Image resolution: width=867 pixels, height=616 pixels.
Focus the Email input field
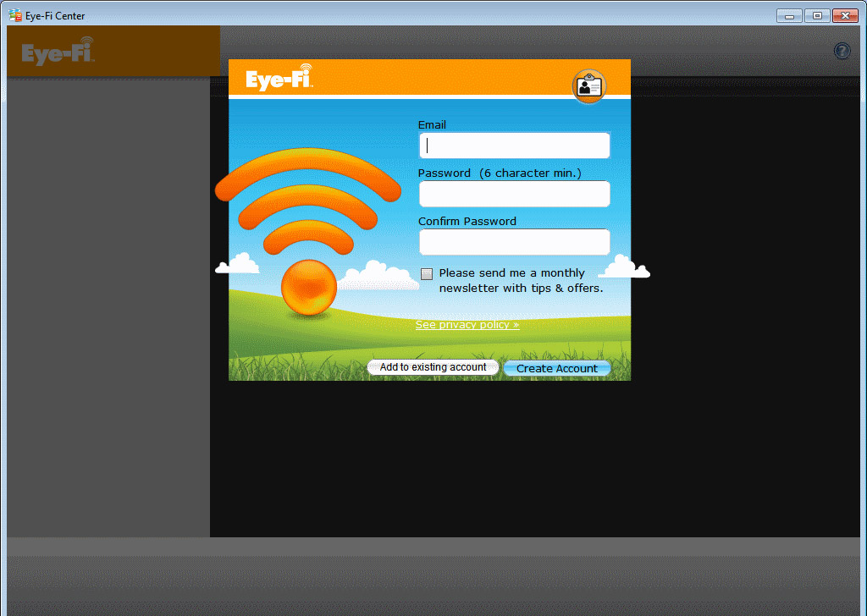pyautogui.click(x=514, y=146)
